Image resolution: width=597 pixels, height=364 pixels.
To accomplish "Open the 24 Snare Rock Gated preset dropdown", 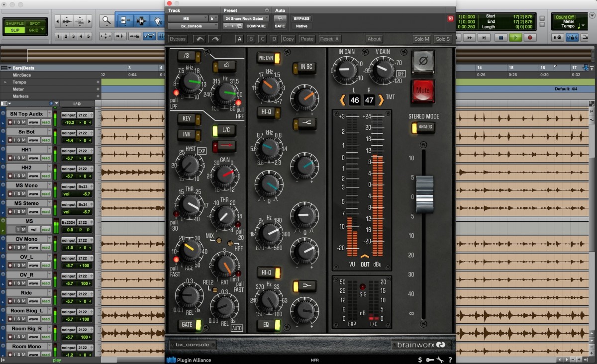I will click(246, 18).
